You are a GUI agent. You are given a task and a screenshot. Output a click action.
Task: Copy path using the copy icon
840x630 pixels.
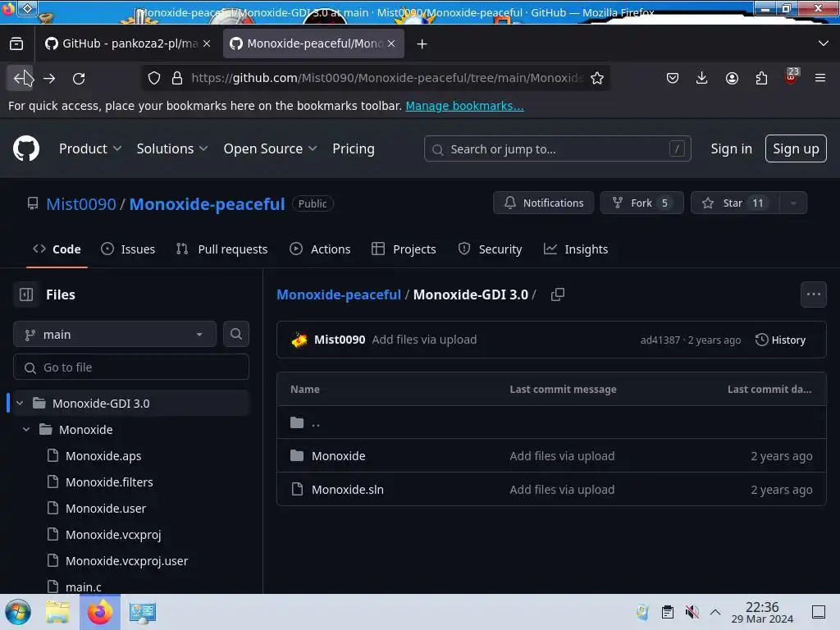[557, 294]
